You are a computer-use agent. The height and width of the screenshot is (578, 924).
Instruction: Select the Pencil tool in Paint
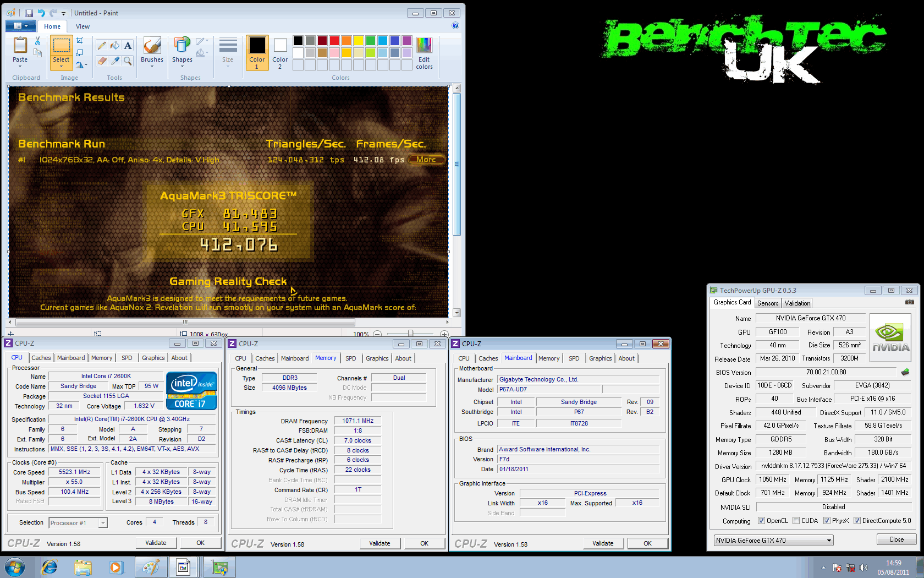[102, 46]
